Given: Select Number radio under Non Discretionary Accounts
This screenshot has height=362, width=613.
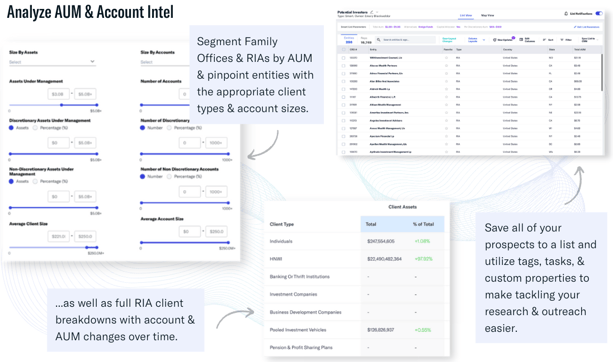Looking at the screenshot, I should (x=143, y=177).
